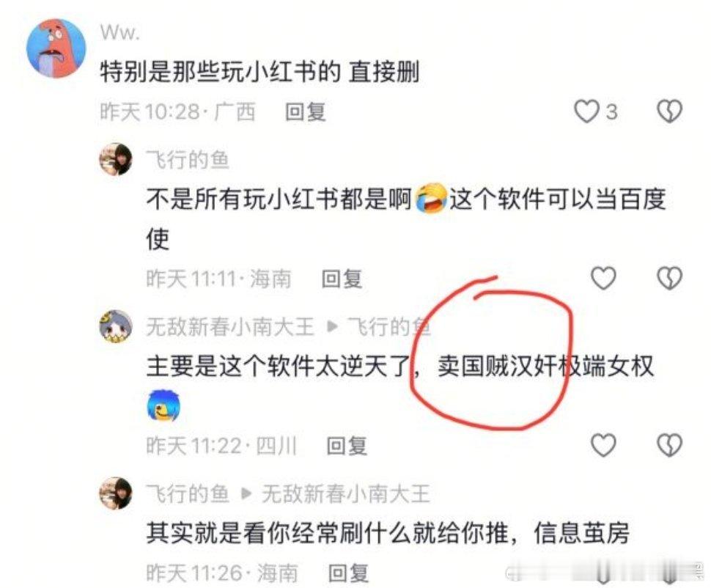Open 无敌新春小南大王 username on the 11:22 comment

tap(230, 326)
